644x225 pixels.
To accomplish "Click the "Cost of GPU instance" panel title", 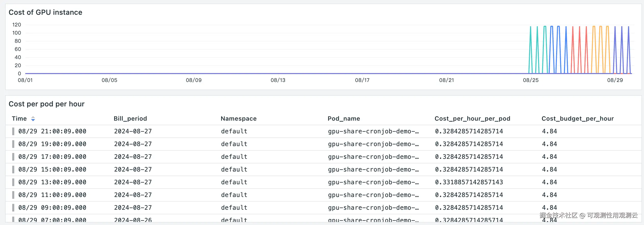I will click(x=45, y=12).
